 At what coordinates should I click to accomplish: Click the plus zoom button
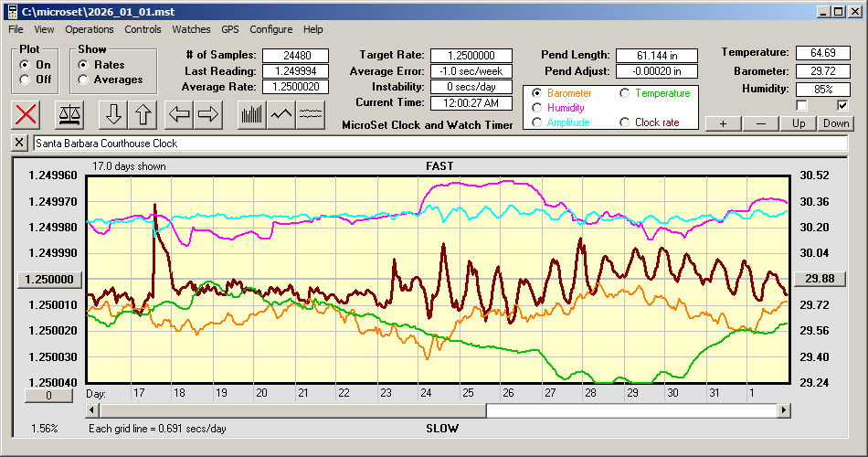coord(723,123)
